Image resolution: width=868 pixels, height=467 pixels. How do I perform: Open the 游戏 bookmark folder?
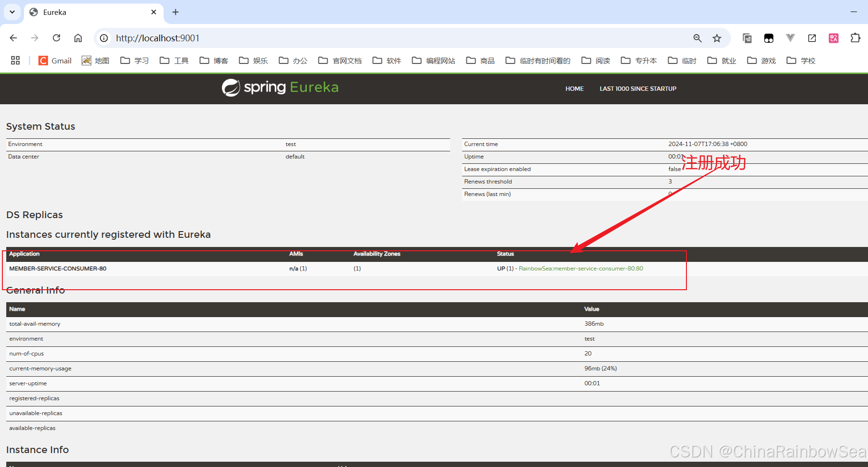point(761,61)
